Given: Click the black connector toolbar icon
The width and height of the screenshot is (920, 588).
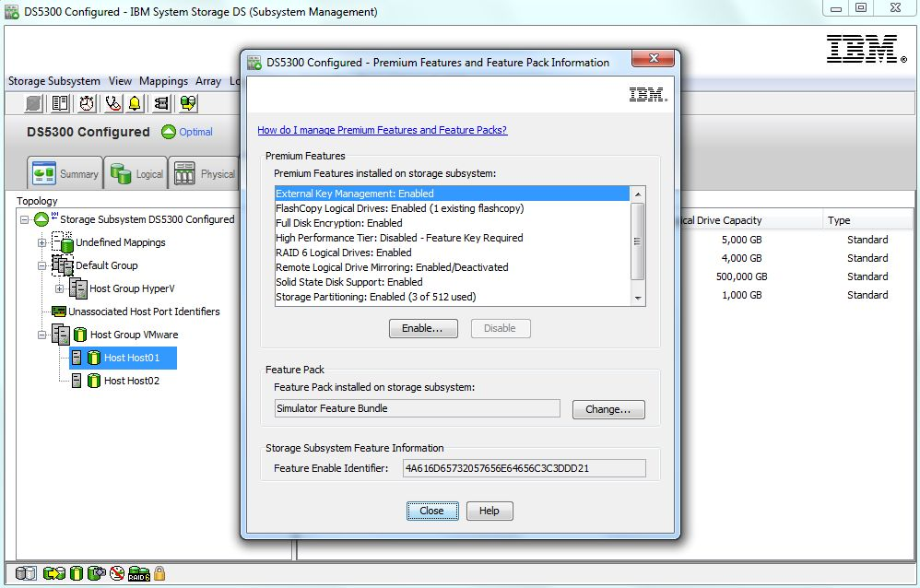Looking at the screenshot, I should click(x=161, y=104).
